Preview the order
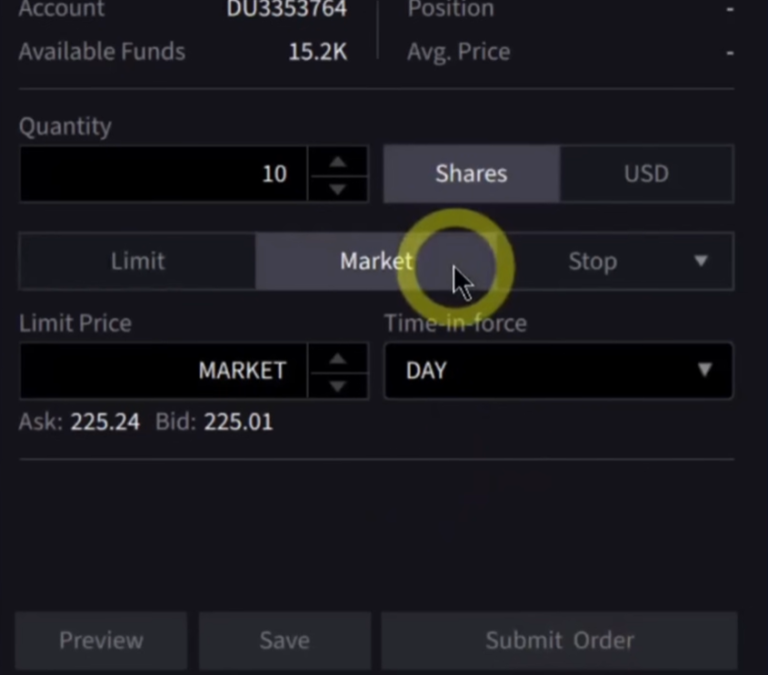Screen dimensions: 768x675 (101, 640)
